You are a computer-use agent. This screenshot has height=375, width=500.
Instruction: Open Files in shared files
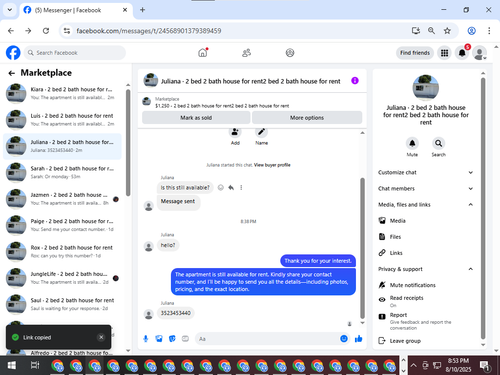tap(426, 237)
